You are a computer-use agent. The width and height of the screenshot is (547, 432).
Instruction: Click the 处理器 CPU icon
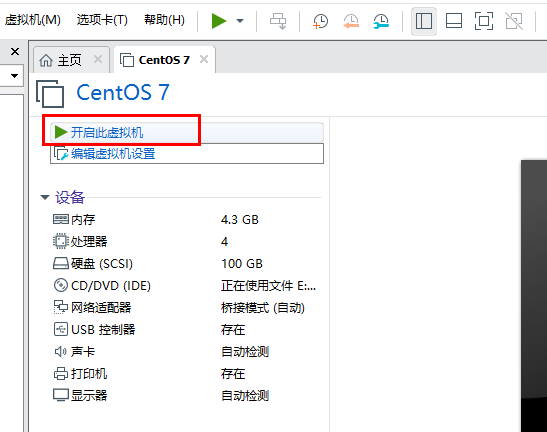point(61,241)
